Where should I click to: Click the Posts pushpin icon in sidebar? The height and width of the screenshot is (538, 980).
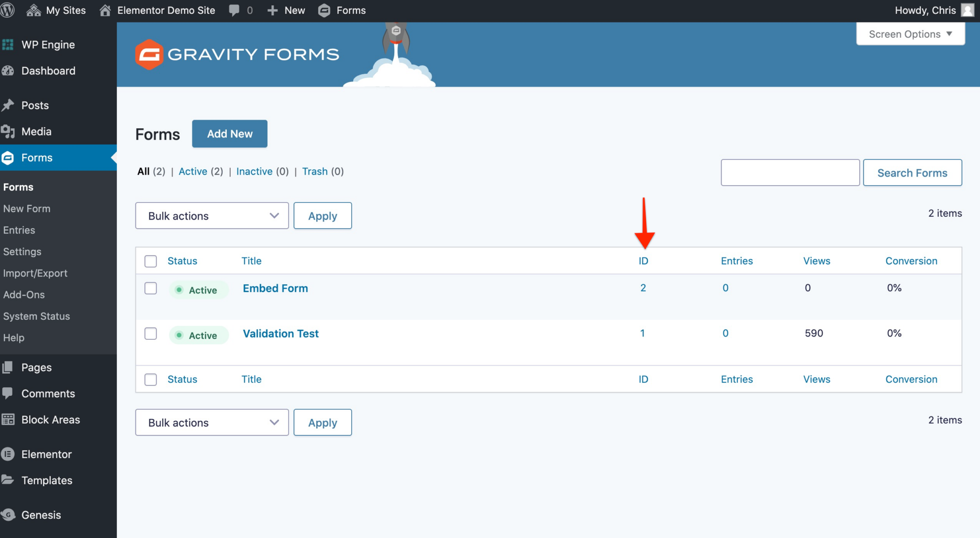tap(8, 105)
